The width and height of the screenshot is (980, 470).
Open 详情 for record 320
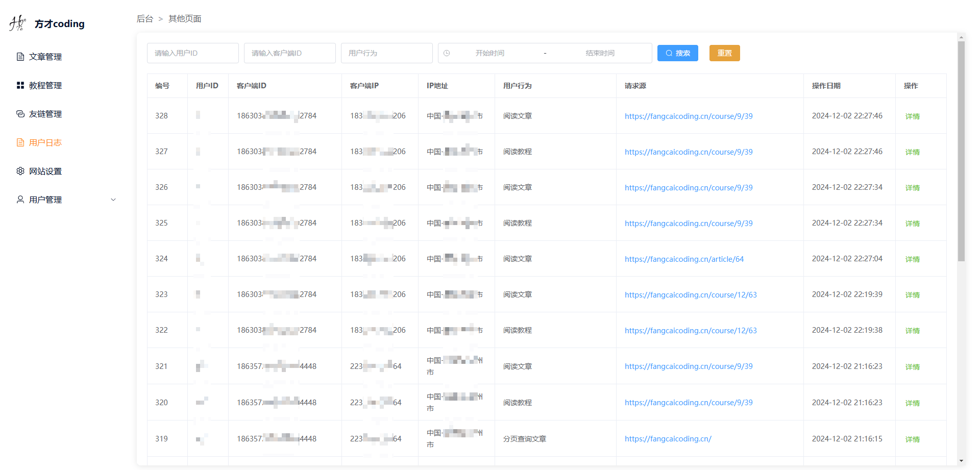(x=912, y=403)
